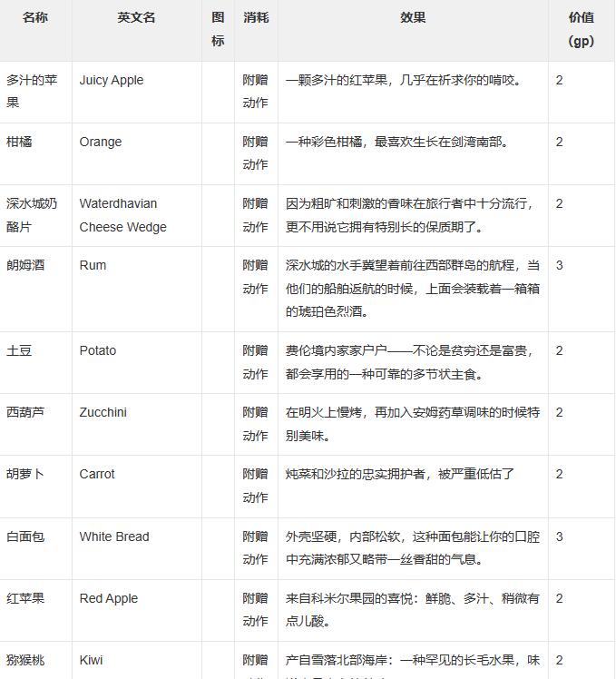Click the value 2 in Zucchini row
Viewport: 616px width, 679px height.
pyautogui.click(x=559, y=412)
